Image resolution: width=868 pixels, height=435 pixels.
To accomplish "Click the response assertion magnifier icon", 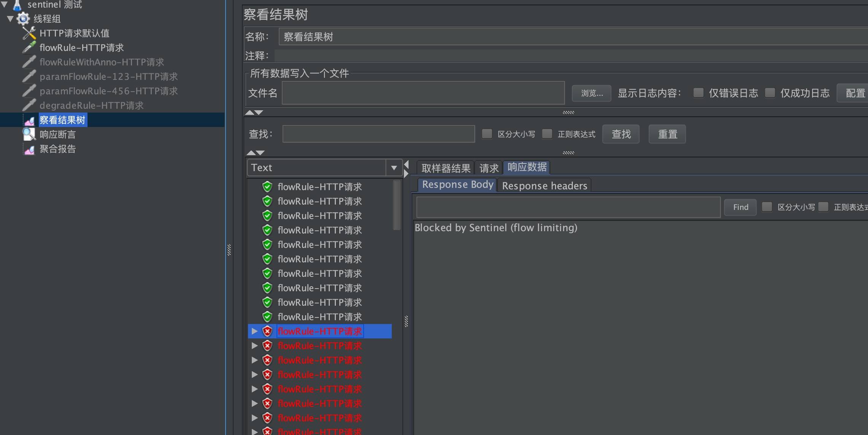I will tap(29, 134).
